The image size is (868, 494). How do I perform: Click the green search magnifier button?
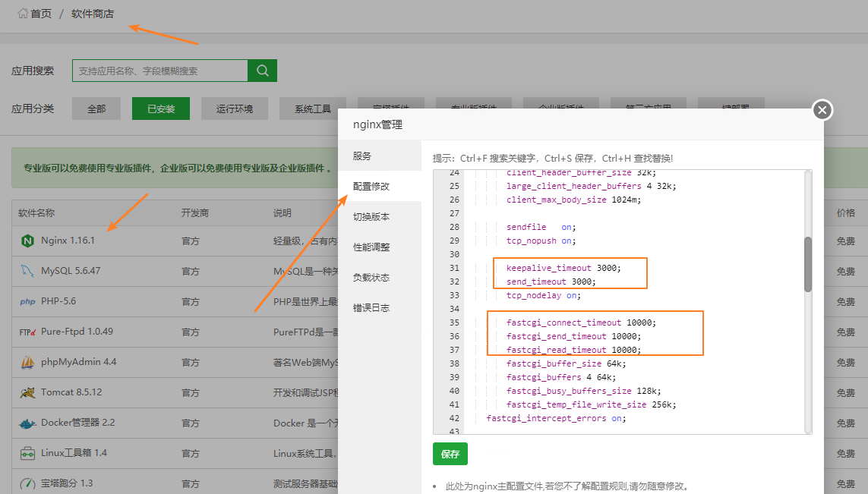[x=262, y=71]
